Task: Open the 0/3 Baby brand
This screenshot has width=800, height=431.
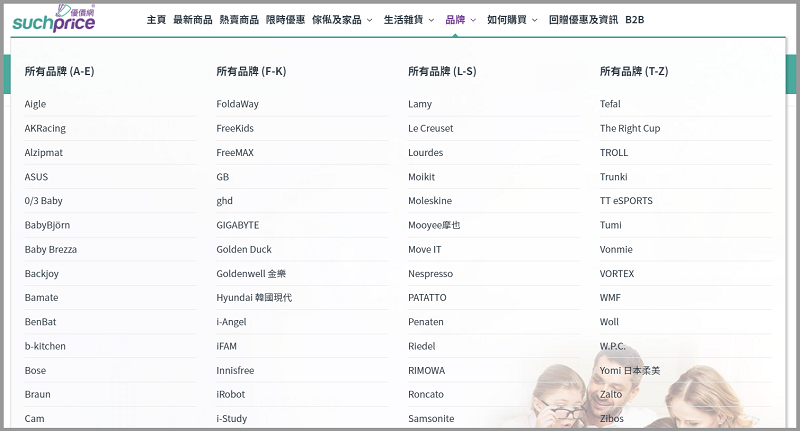Action: 43,201
